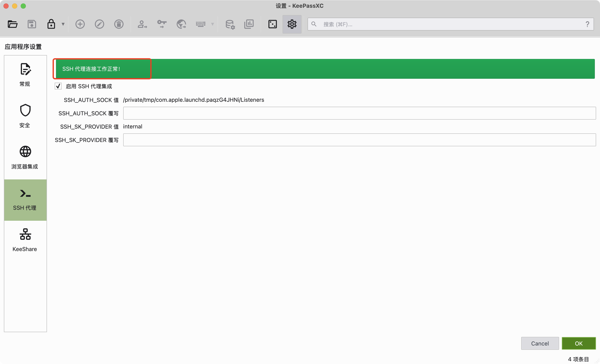Click the database reports icon
This screenshot has height=364, width=600.
(249, 24)
